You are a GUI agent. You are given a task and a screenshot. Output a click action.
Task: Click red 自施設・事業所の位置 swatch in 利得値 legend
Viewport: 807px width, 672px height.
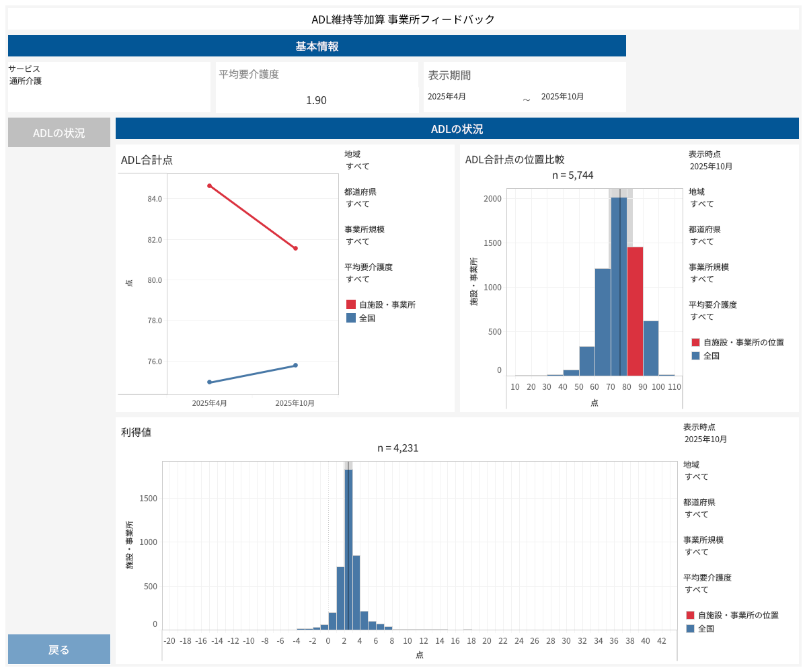point(690,615)
